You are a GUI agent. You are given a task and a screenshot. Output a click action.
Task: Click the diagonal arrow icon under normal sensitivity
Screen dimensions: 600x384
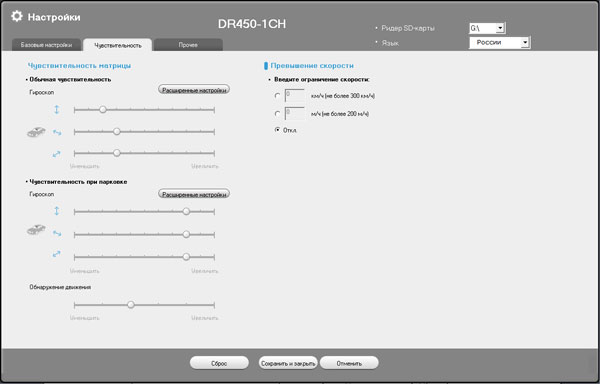(57, 154)
